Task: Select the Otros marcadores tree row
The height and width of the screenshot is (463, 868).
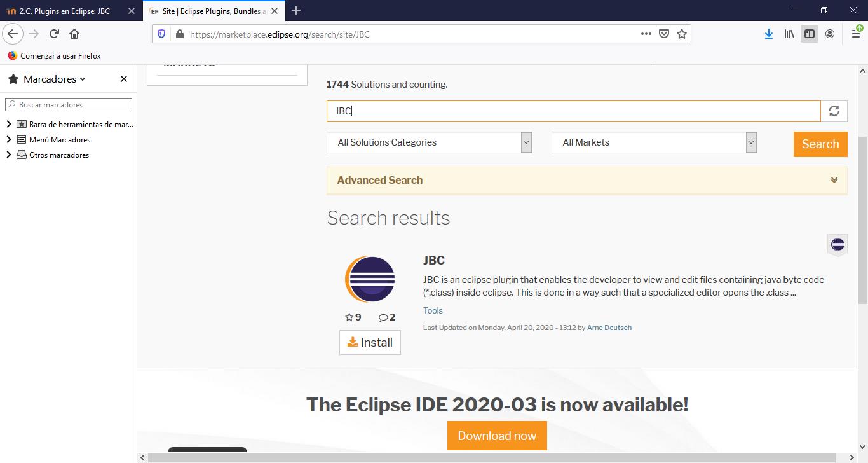Action: coord(68,155)
